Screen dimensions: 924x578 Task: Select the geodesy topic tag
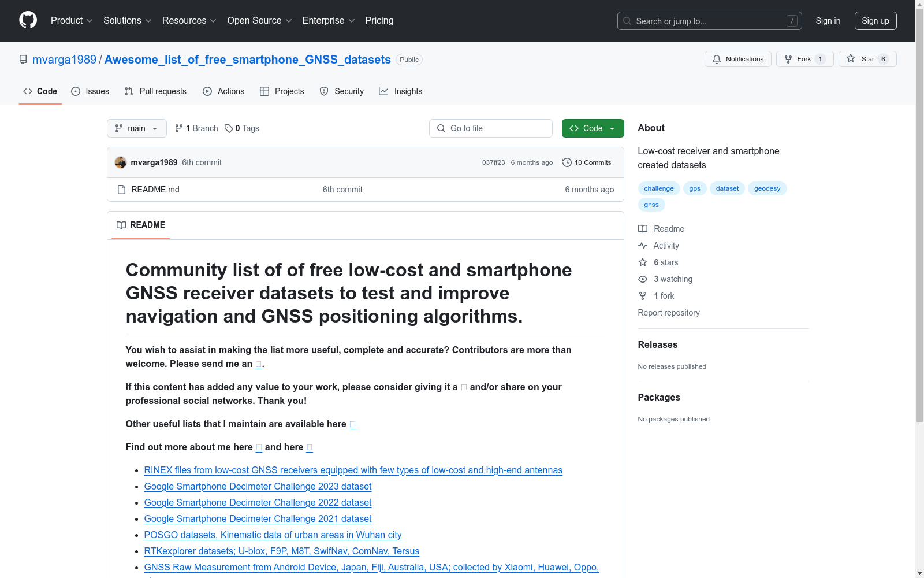tap(767, 188)
